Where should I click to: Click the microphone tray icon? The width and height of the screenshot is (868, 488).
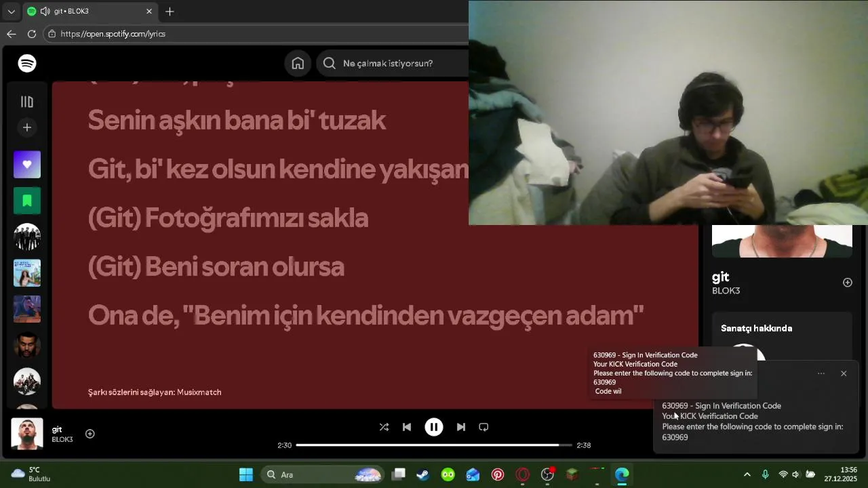click(x=766, y=474)
